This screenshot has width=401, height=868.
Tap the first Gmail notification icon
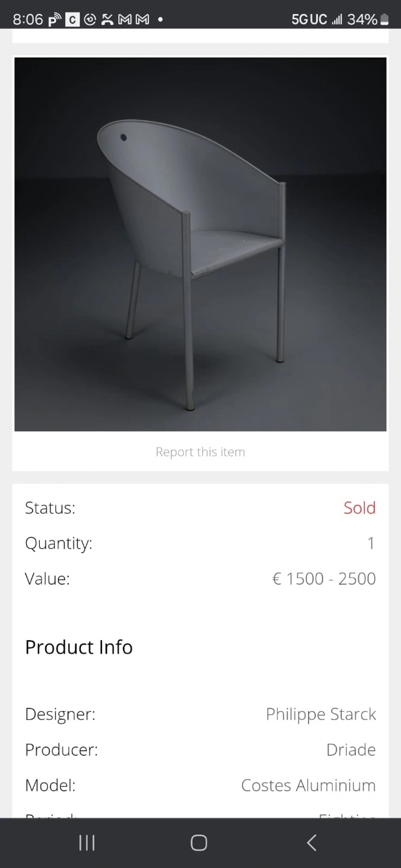125,19
